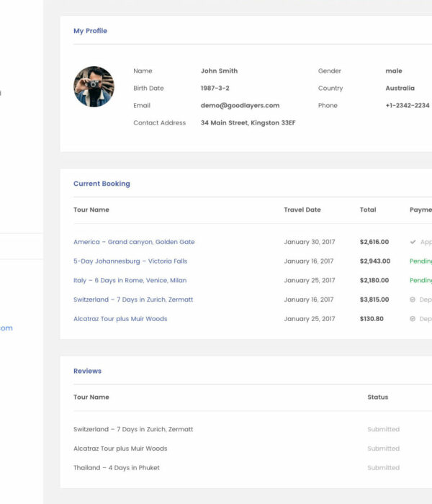Click John Smith's profile photo
Screen dimensions: 432x504
(94, 87)
